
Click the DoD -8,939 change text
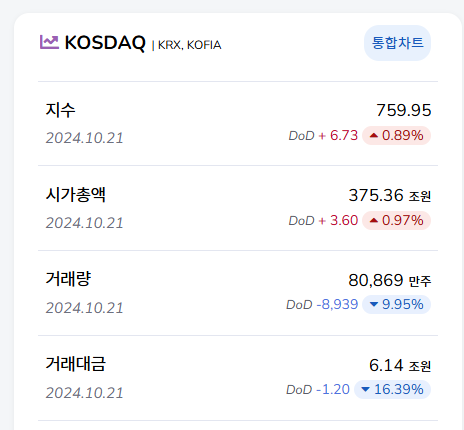[x=322, y=305]
